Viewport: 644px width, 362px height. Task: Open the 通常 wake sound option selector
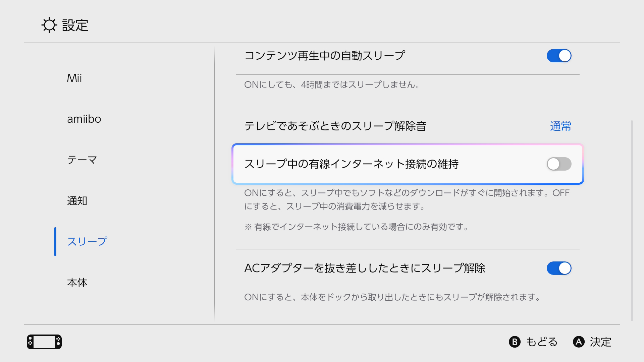pyautogui.click(x=560, y=126)
